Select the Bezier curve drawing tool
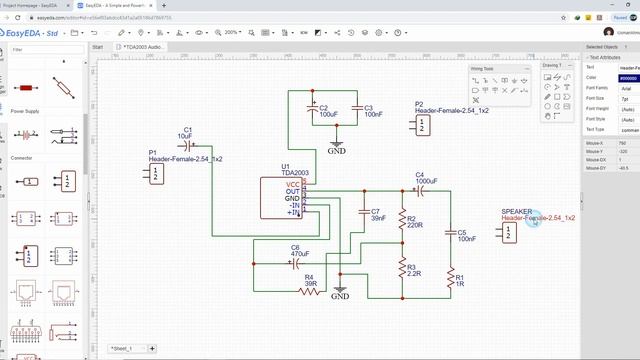 (567, 77)
